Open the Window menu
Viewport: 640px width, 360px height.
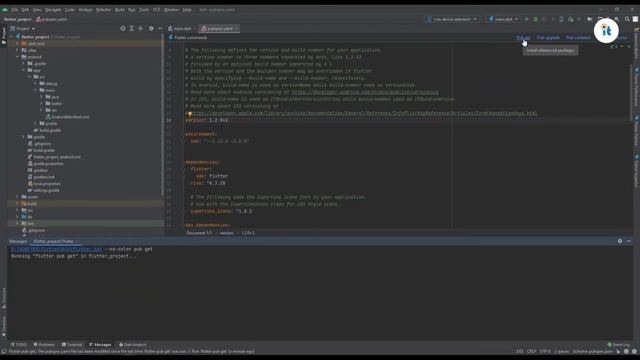tap(171, 9)
